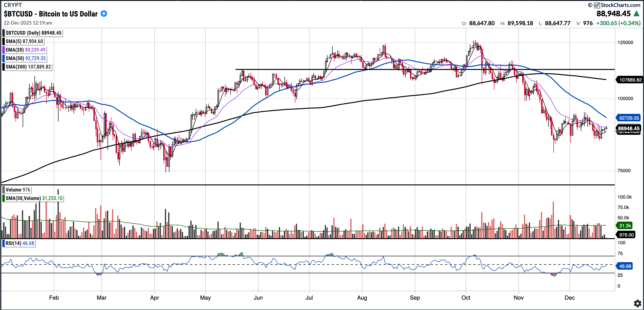Click the StockCharts.com text link

[x=620, y=5]
